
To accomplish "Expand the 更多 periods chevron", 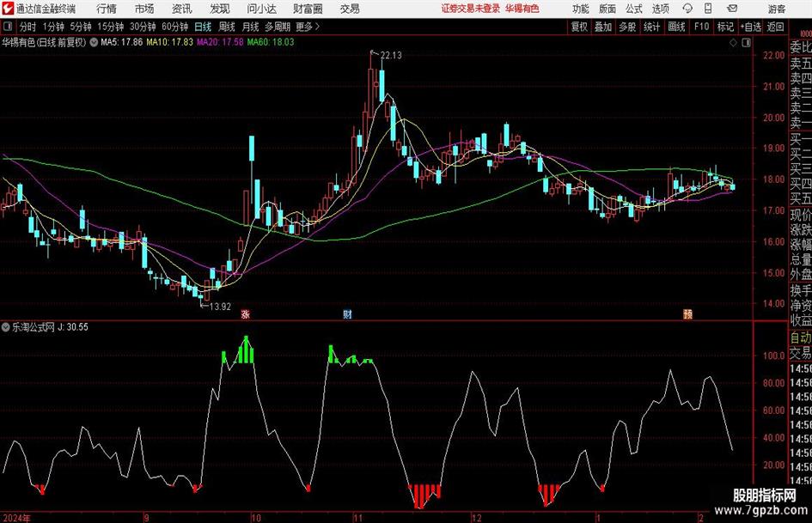I will 308,27.
